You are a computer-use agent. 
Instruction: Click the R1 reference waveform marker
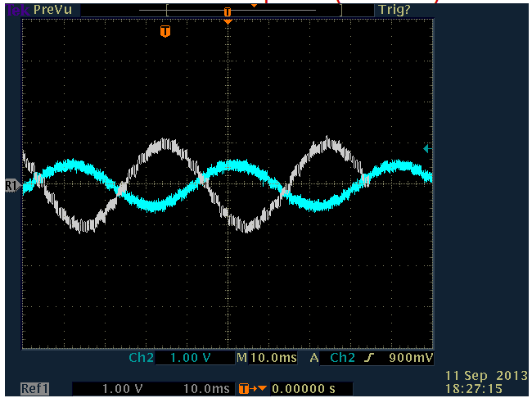(x=13, y=186)
